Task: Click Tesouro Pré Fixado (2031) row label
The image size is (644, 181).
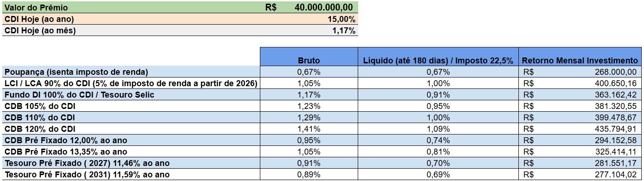Action: [x=131, y=174]
